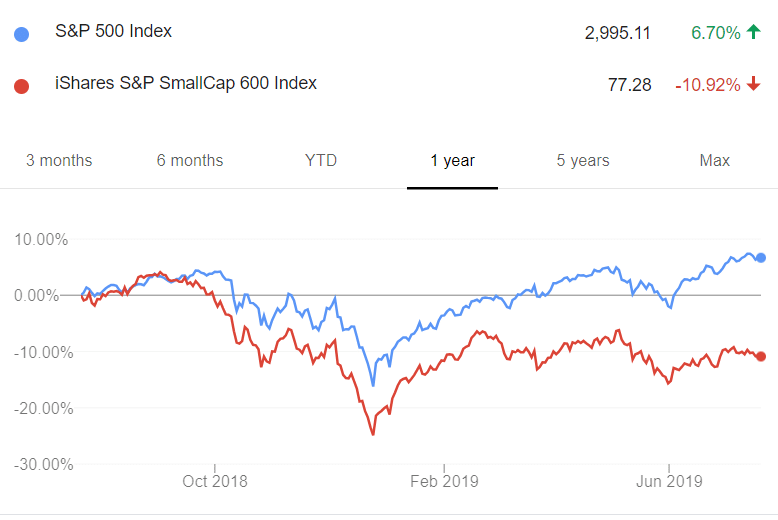Image resolution: width=778 pixels, height=520 pixels.
Task: Select the 3 months tab
Action: (59, 160)
